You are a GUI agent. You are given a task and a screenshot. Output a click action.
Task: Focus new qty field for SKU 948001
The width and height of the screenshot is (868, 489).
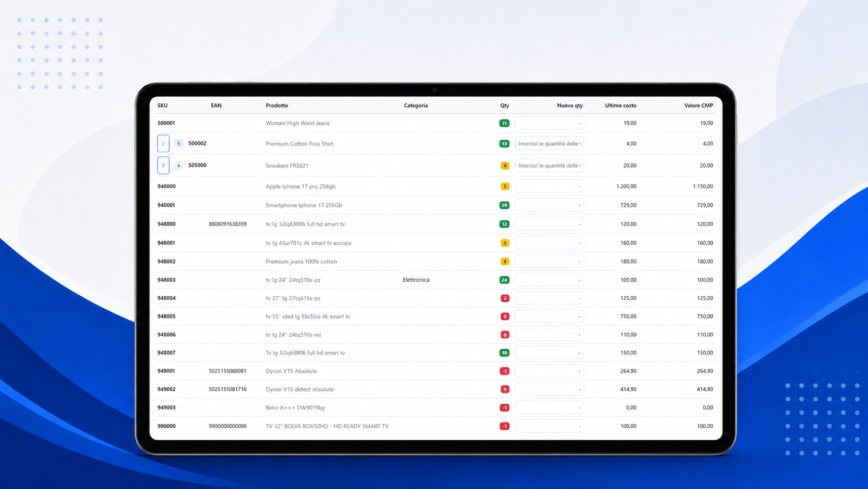click(x=549, y=243)
